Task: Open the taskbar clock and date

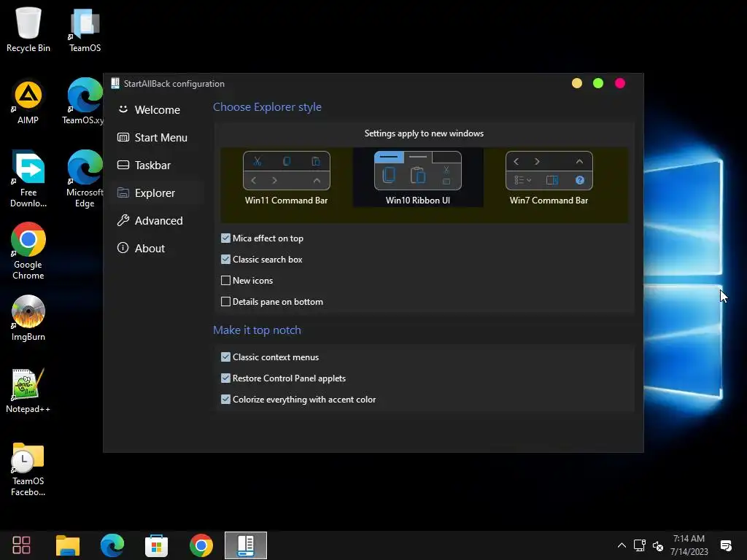Action: [x=689, y=545]
